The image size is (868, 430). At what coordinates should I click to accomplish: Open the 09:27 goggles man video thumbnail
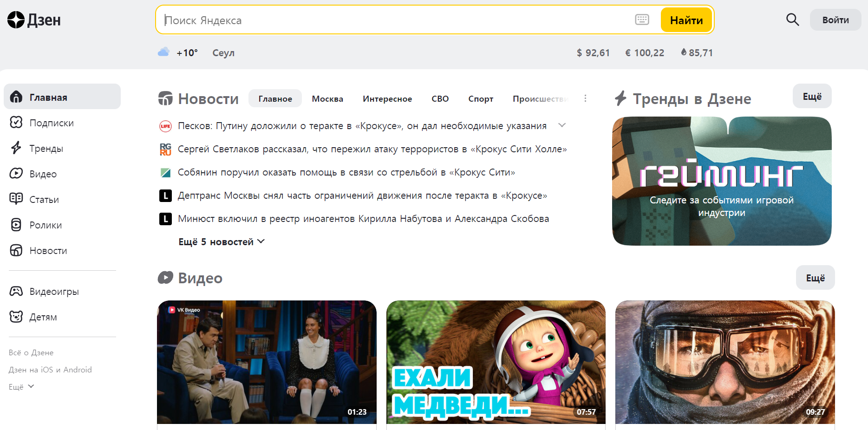pyautogui.click(x=725, y=362)
